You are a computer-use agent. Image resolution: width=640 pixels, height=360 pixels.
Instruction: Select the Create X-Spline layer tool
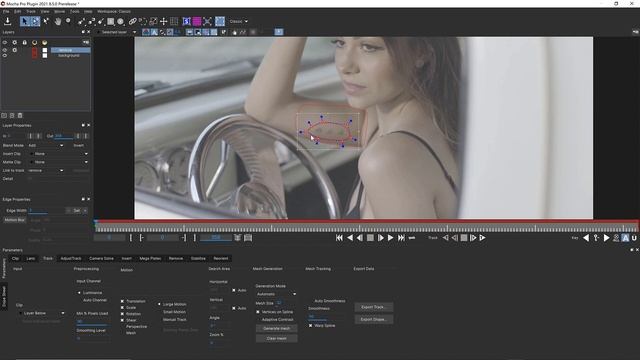[81, 21]
